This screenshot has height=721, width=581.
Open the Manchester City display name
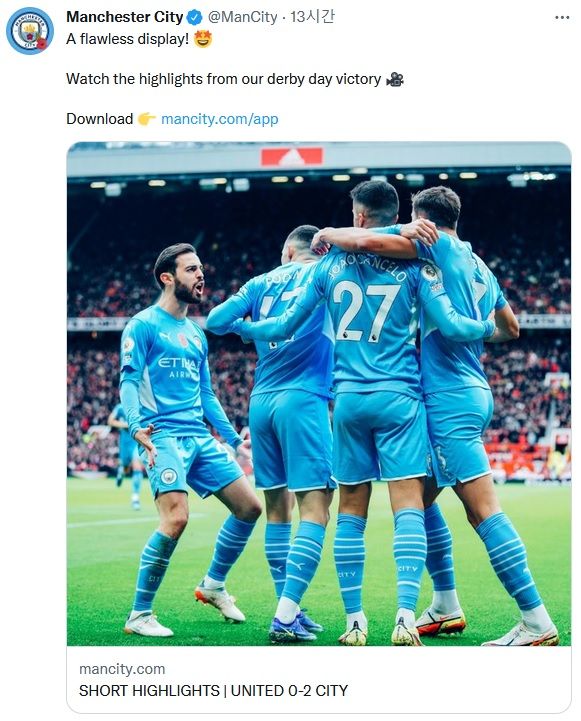pos(125,17)
